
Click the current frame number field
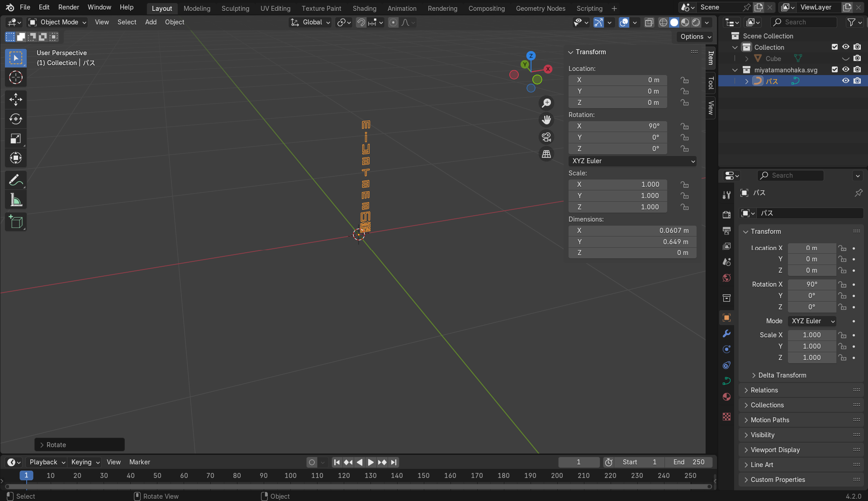coord(579,462)
